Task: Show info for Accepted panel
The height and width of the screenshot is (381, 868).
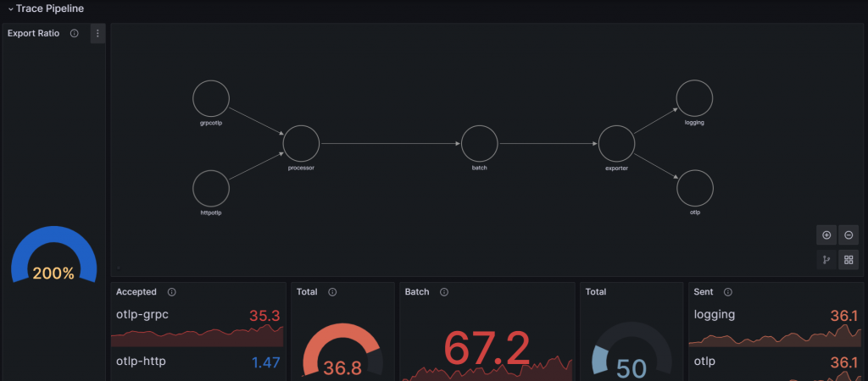Action: pos(171,292)
